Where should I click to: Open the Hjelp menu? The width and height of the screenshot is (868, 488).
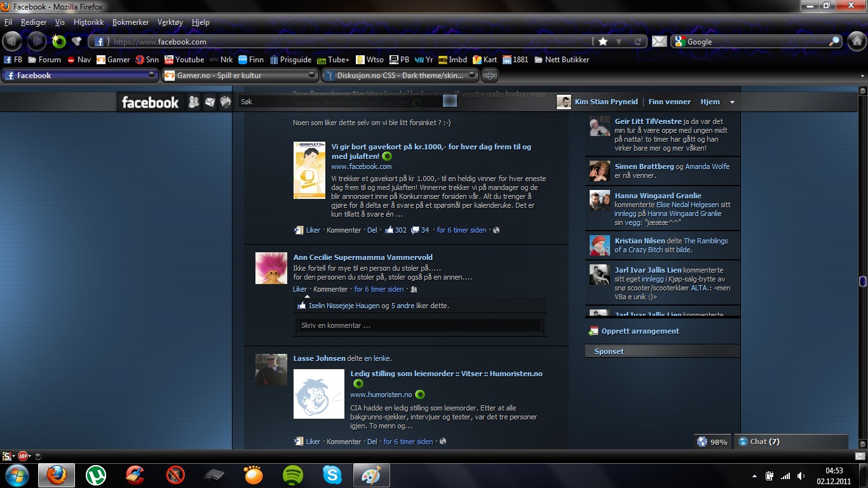click(x=200, y=22)
